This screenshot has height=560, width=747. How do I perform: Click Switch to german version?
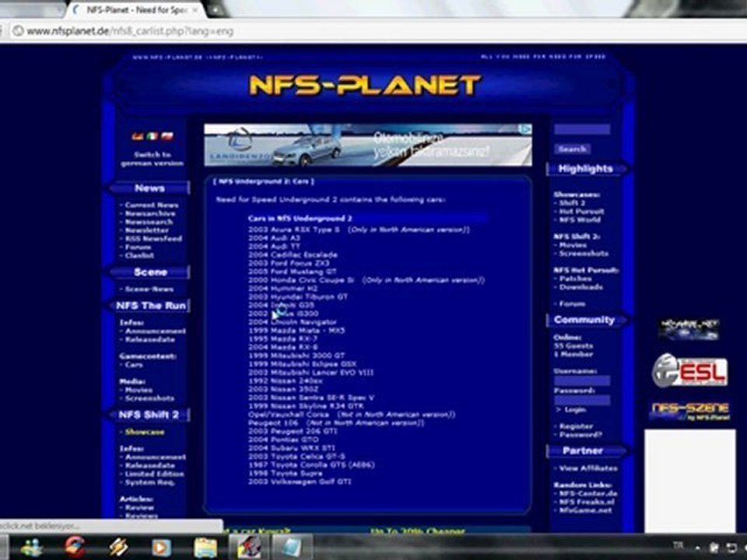152,159
